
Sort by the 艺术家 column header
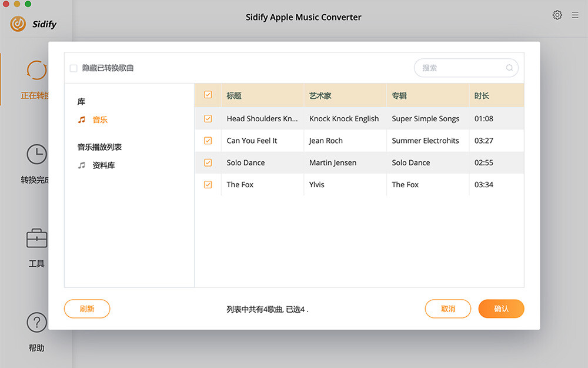320,96
